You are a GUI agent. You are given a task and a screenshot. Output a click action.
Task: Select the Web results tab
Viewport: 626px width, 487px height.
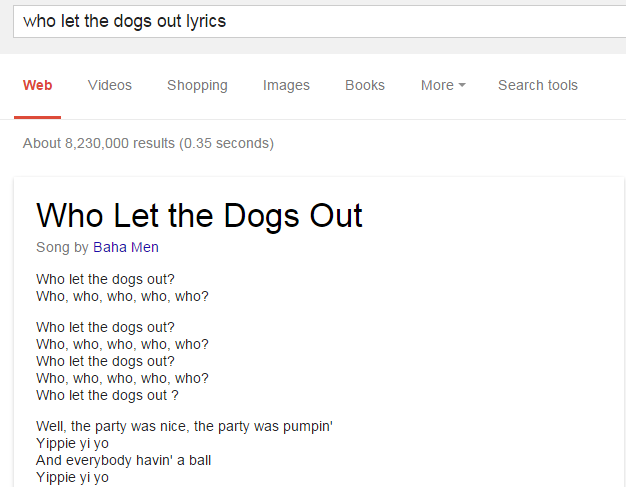tap(38, 85)
